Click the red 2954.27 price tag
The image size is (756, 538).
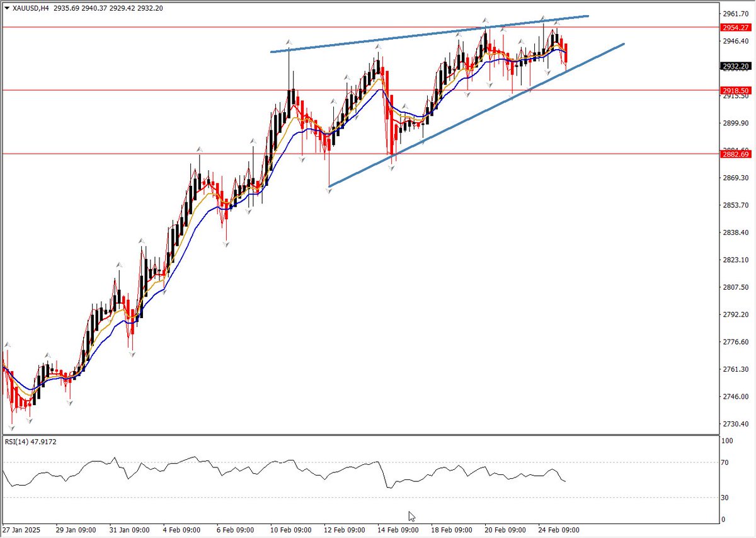pyautogui.click(x=736, y=27)
